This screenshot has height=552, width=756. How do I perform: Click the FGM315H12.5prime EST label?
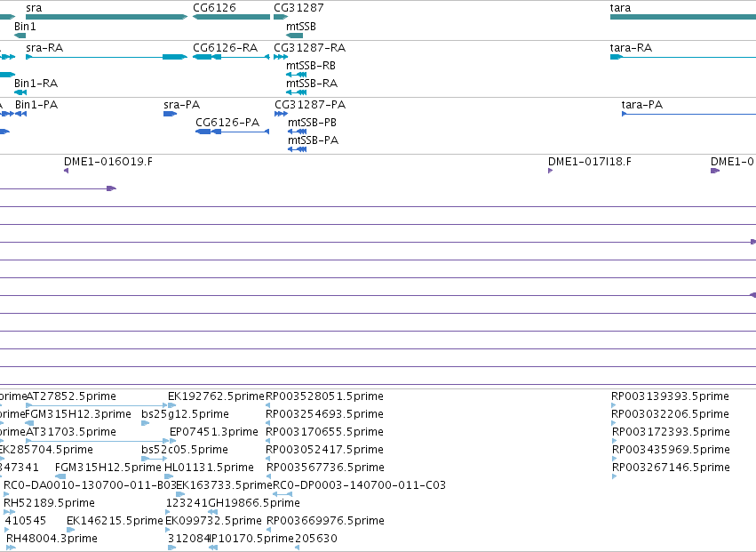click(x=108, y=468)
